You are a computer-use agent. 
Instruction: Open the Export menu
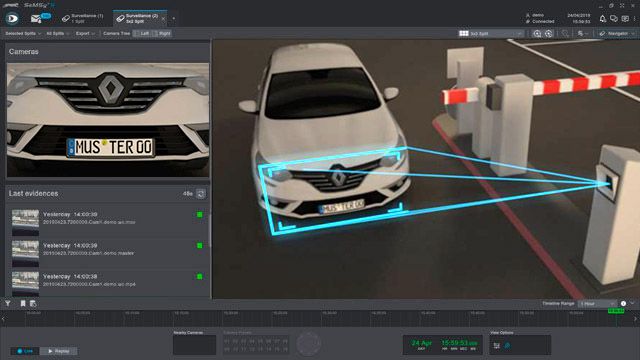(85, 33)
